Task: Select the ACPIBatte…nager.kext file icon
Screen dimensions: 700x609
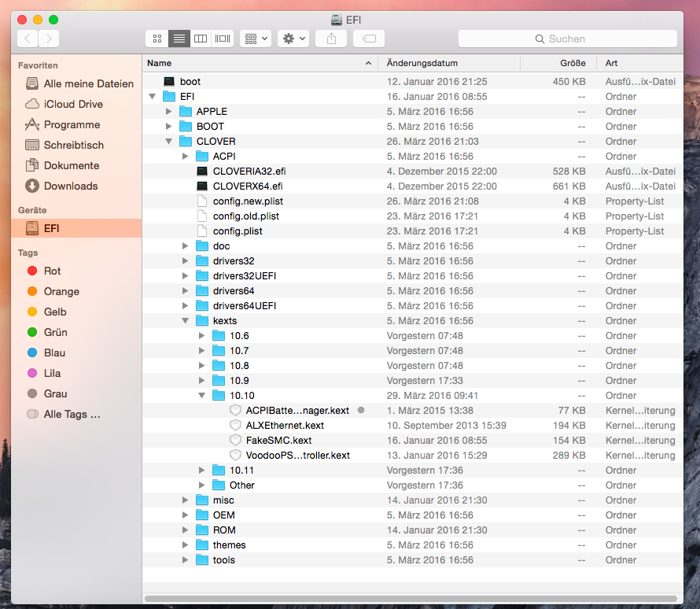Action: click(x=235, y=410)
